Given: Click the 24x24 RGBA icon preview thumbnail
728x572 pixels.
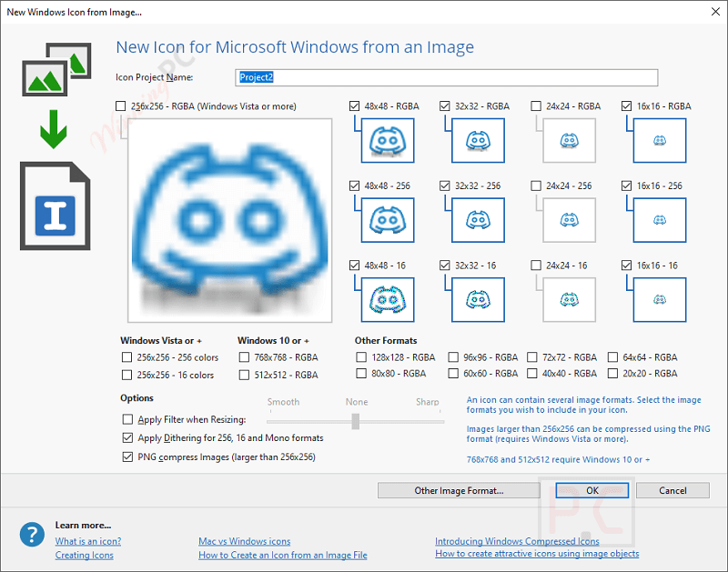Looking at the screenshot, I should coord(570,140).
